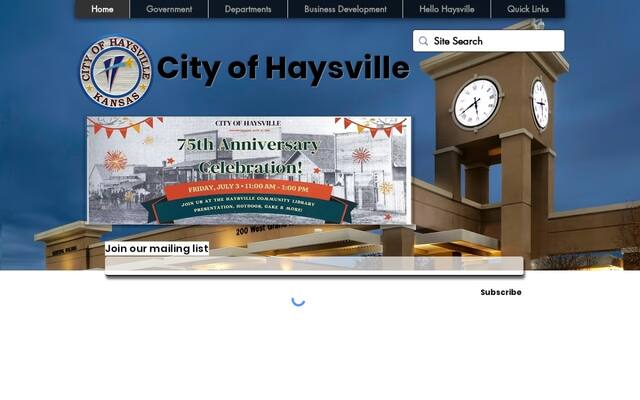Click the magnifying glass search icon
This screenshot has height=400, width=640.
[423, 41]
